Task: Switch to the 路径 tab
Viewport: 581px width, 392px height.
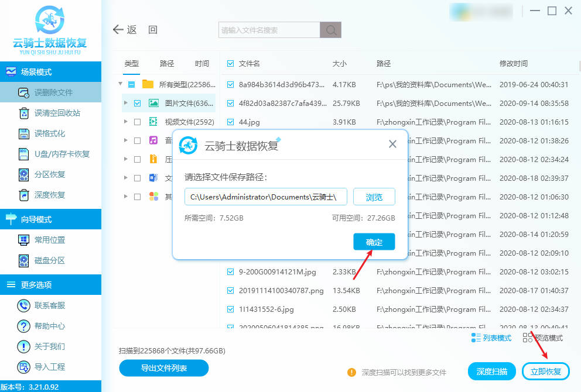Action: [x=167, y=64]
